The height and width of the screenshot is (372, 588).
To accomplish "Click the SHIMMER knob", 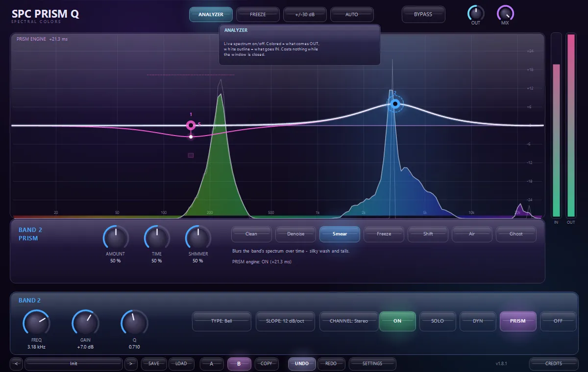I will pos(198,238).
